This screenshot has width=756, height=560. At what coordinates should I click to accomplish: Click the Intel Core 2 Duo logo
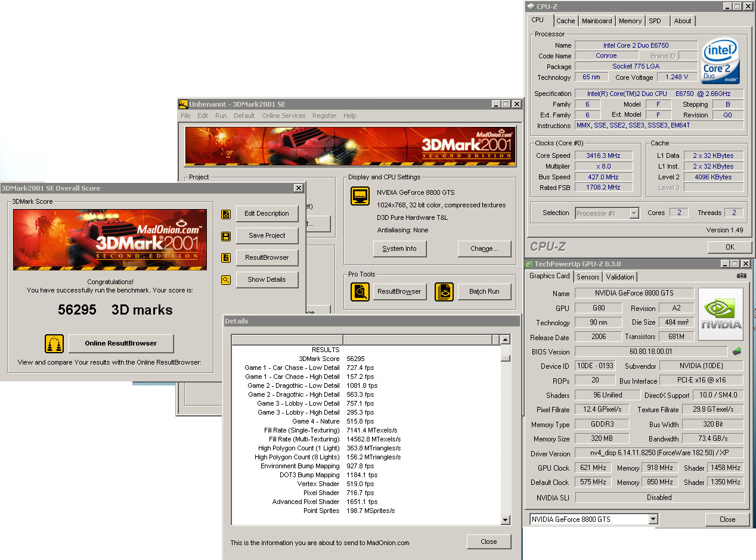pyautogui.click(x=720, y=61)
